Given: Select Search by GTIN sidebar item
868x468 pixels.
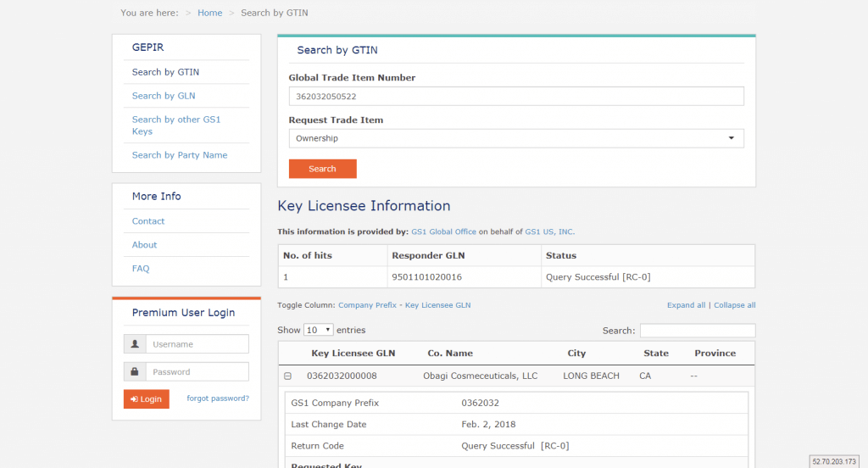Looking at the screenshot, I should pos(165,72).
